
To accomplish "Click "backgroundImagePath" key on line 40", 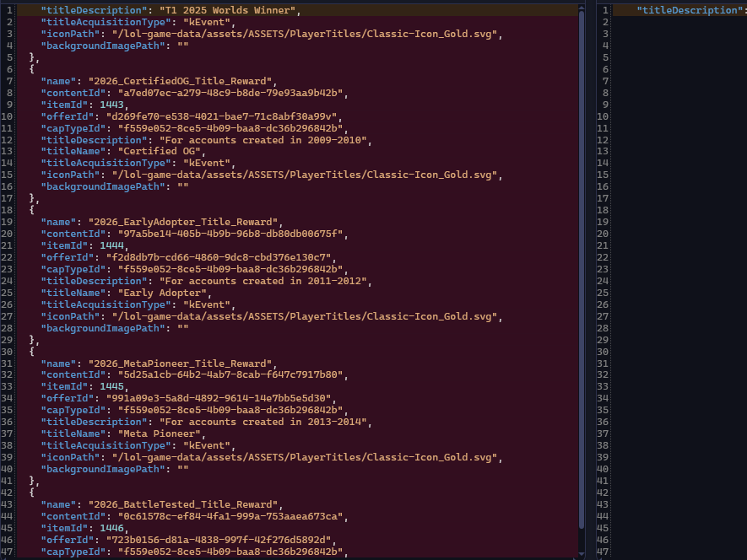I will (103, 469).
